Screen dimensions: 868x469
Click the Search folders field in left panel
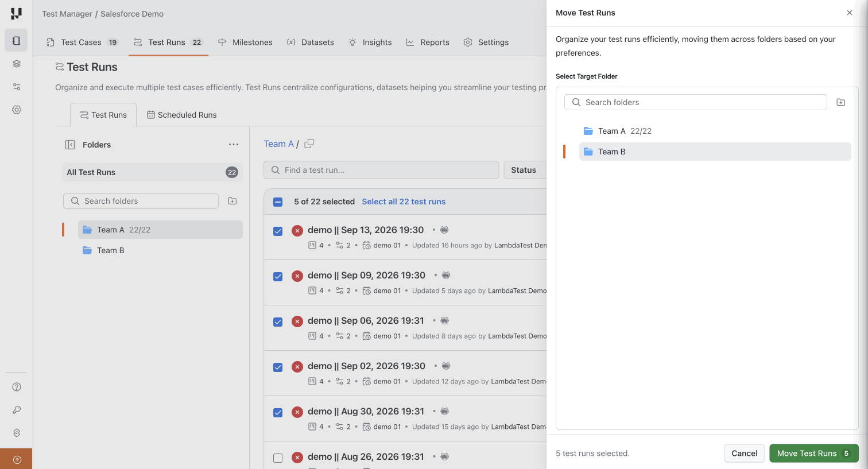141,201
